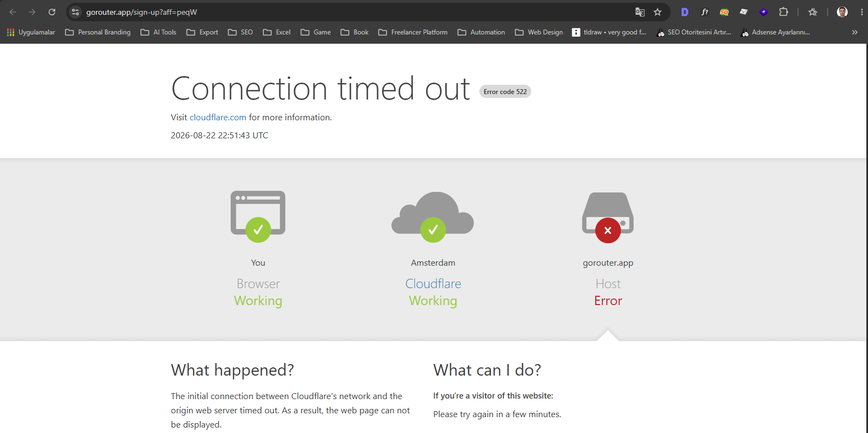Click 'Please try again in a few minutes.'
The height and width of the screenshot is (433, 868).
click(x=497, y=414)
